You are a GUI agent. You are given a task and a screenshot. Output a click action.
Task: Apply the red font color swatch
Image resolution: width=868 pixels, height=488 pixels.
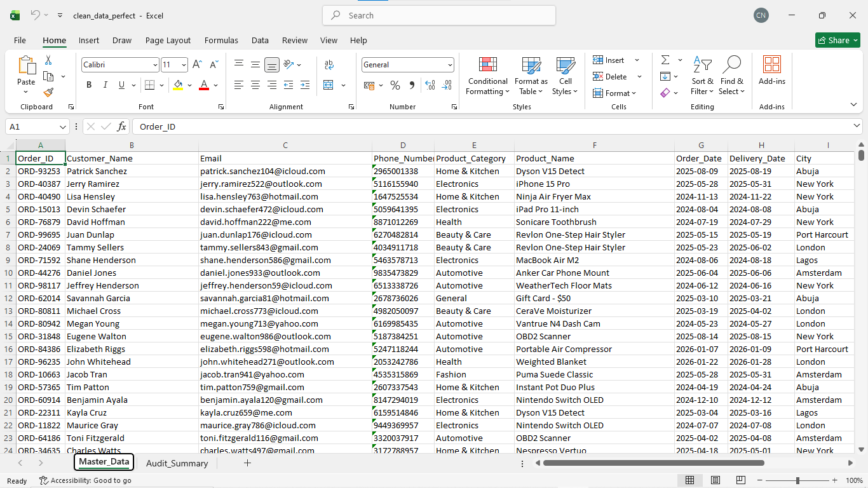[x=204, y=85]
